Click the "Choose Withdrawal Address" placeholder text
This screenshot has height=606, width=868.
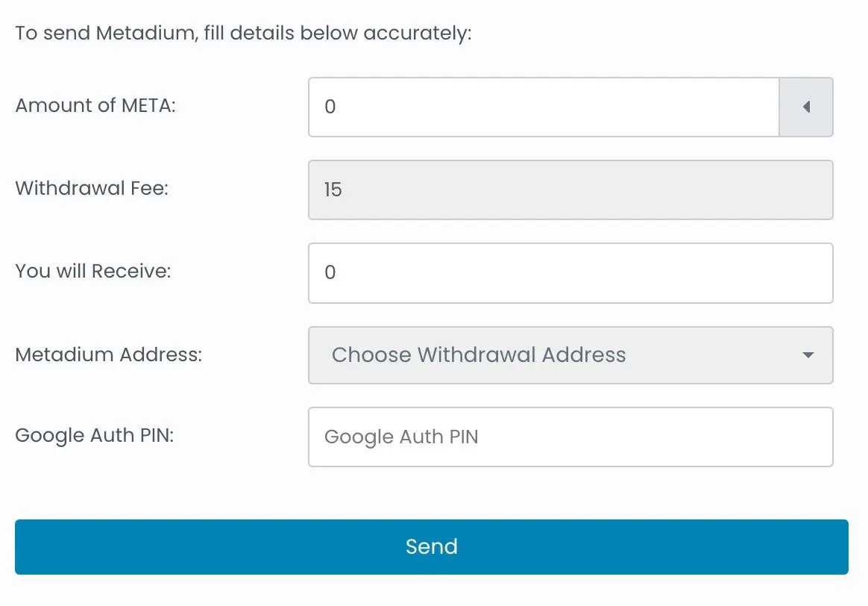coord(479,355)
